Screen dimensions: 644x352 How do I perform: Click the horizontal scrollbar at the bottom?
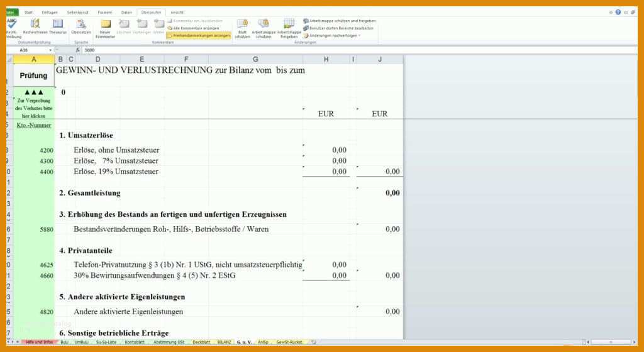pos(611,342)
